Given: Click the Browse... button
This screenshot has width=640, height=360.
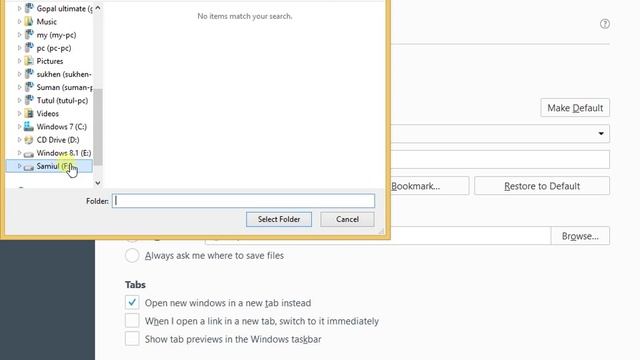Looking at the screenshot, I should pos(580,236).
